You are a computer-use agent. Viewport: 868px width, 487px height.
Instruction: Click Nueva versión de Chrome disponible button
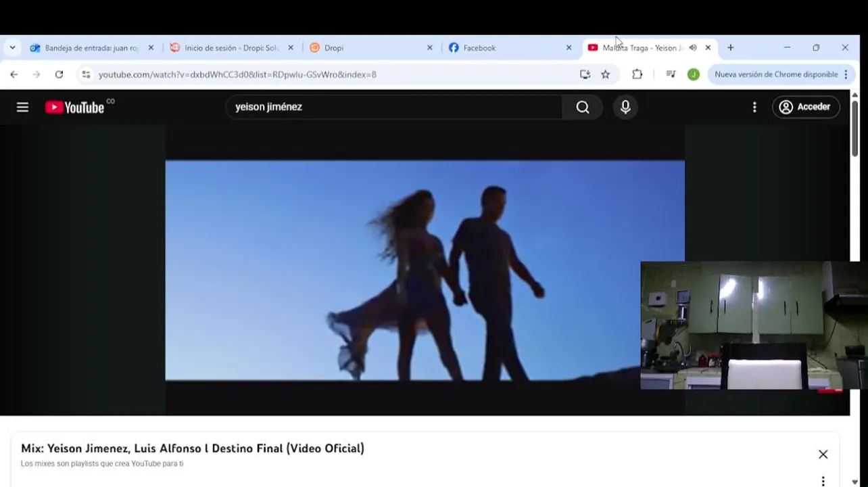tap(776, 74)
